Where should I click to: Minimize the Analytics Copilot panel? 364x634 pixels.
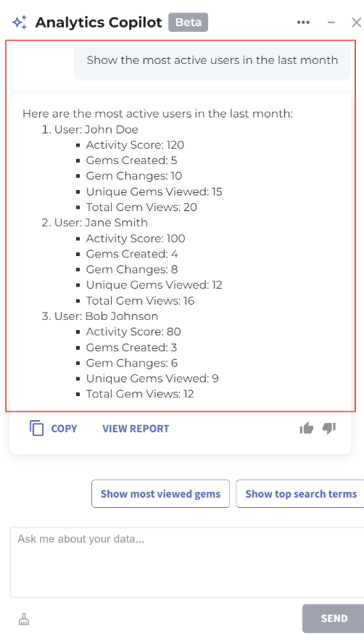[x=331, y=22]
